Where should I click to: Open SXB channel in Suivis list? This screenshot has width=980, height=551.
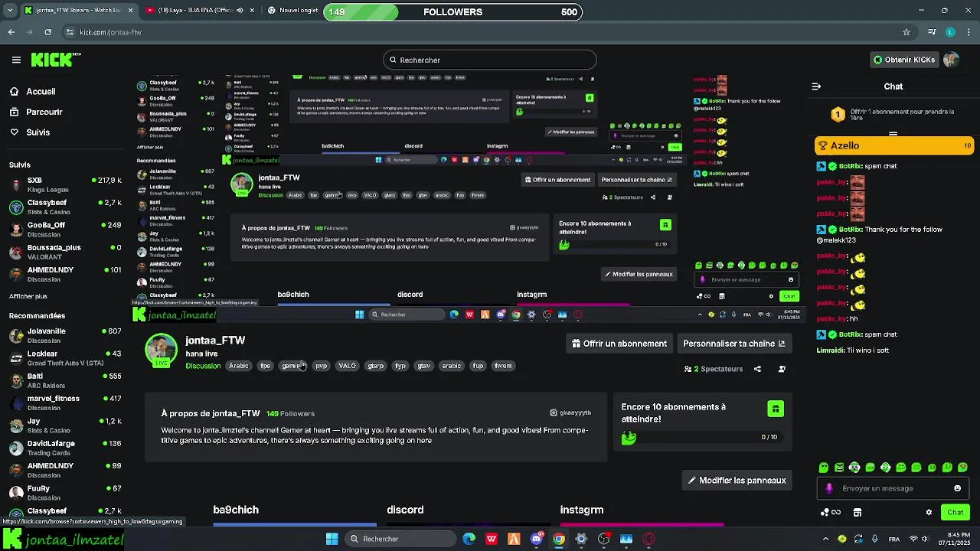pyautogui.click(x=66, y=185)
